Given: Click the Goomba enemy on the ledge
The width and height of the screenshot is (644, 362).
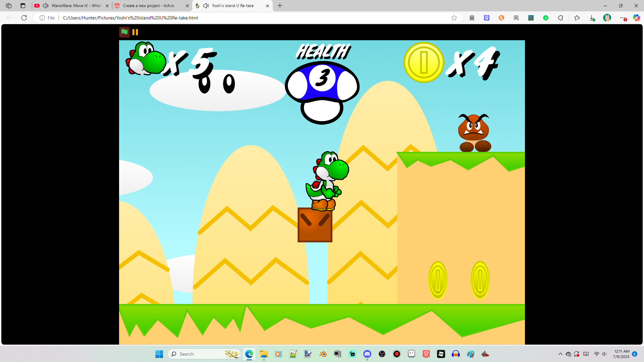Looking at the screenshot, I should [x=474, y=133].
